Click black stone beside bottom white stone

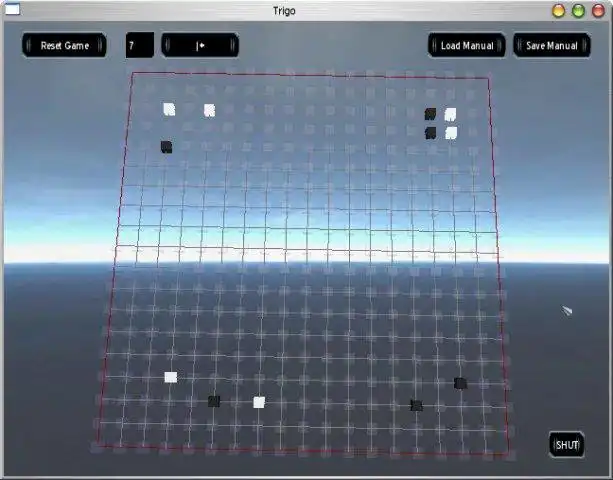[214, 401]
